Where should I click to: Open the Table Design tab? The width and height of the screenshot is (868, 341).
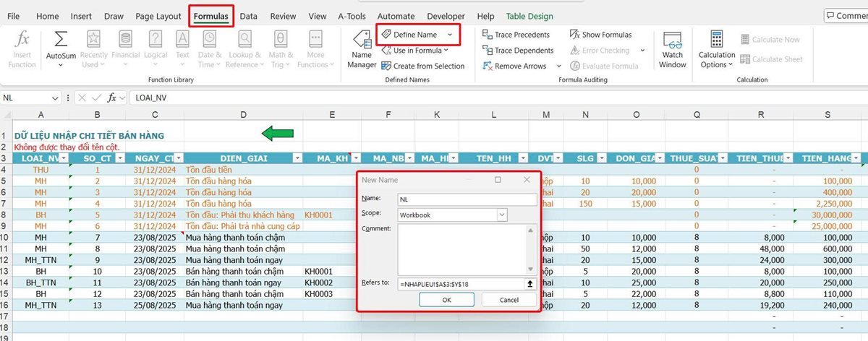(x=529, y=16)
